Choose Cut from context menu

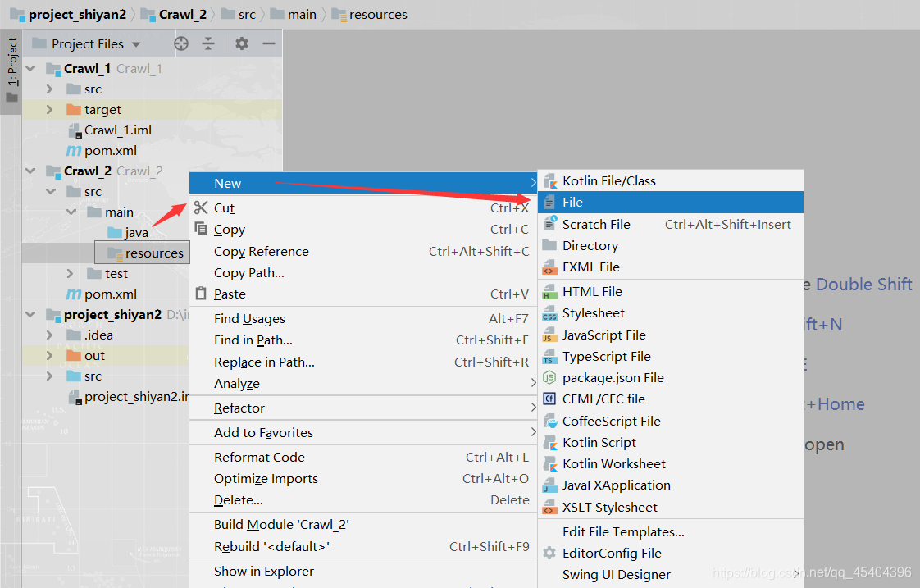[363, 207]
